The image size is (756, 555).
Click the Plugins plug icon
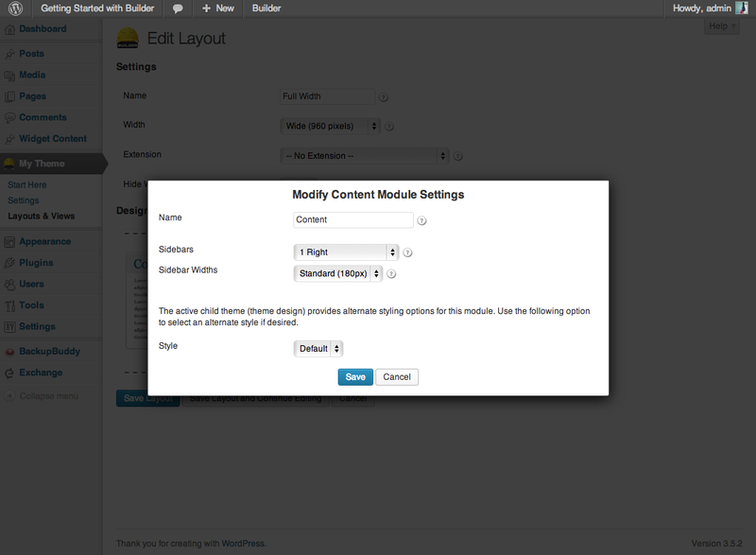click(x=9, y=263)
